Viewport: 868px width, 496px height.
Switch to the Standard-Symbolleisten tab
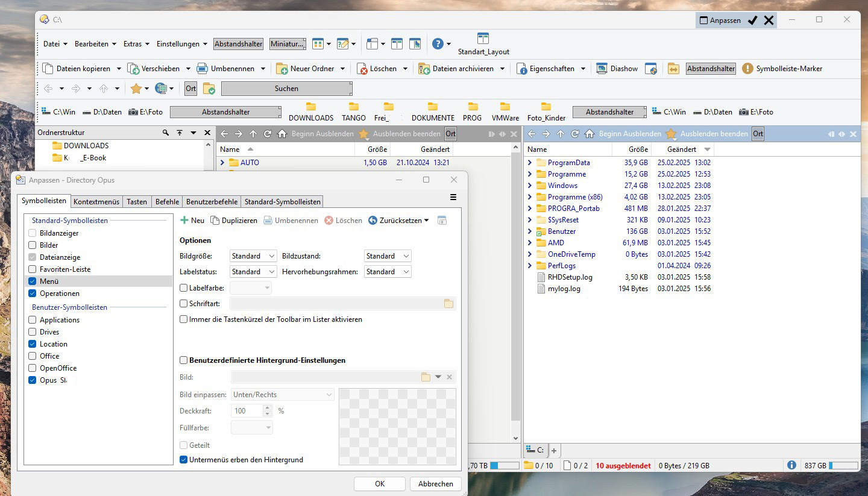pyautogui.click(x=283, y=202)
